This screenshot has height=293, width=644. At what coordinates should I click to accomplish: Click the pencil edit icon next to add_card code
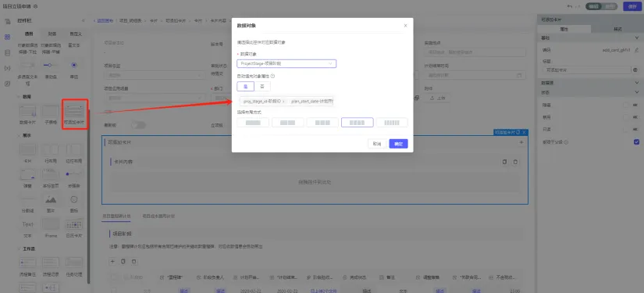pyautogui.click(x=637, y=50)
